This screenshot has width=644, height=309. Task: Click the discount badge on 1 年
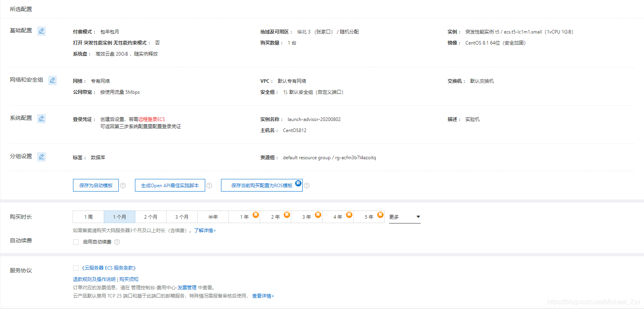pos(256,214)
